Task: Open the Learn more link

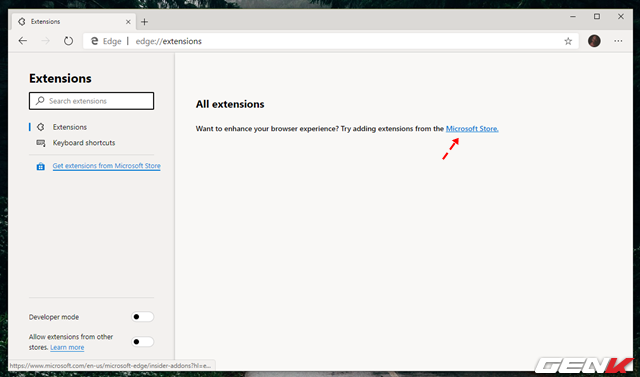Action: (x=67, y=347)
